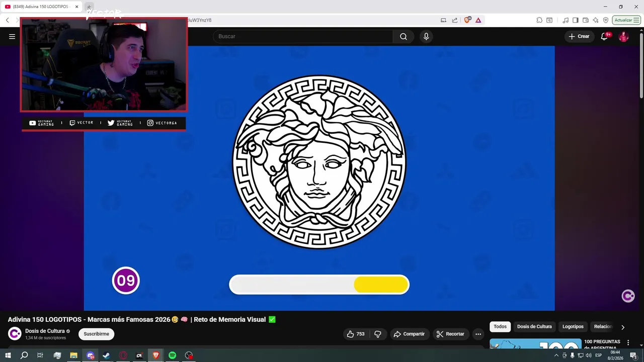Focus the Buscar search field
The width and height of the screenshot is (644, 362).
[303, 36]
